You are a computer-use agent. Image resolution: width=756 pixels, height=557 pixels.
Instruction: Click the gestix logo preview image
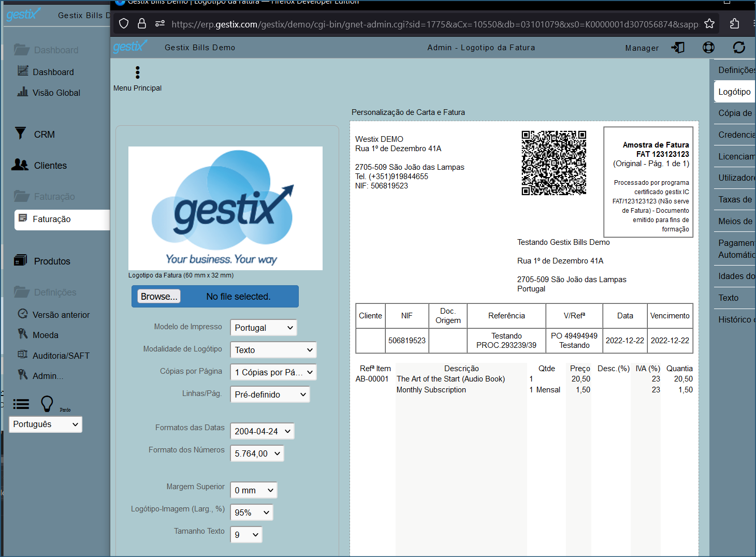click(225, 208)
